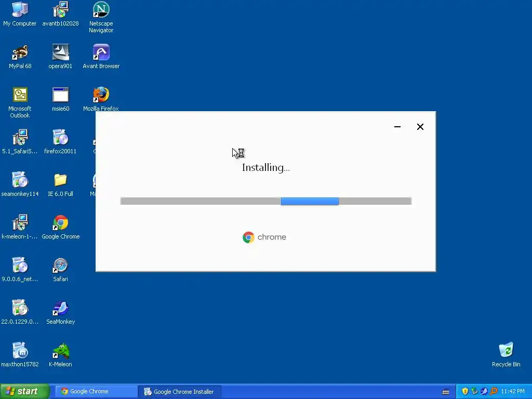Select the Mozilla Firefox shortcut
Image resolution: width=532 pixels, height=399 pixels.
pyautogui.click(x=101, y=99)
